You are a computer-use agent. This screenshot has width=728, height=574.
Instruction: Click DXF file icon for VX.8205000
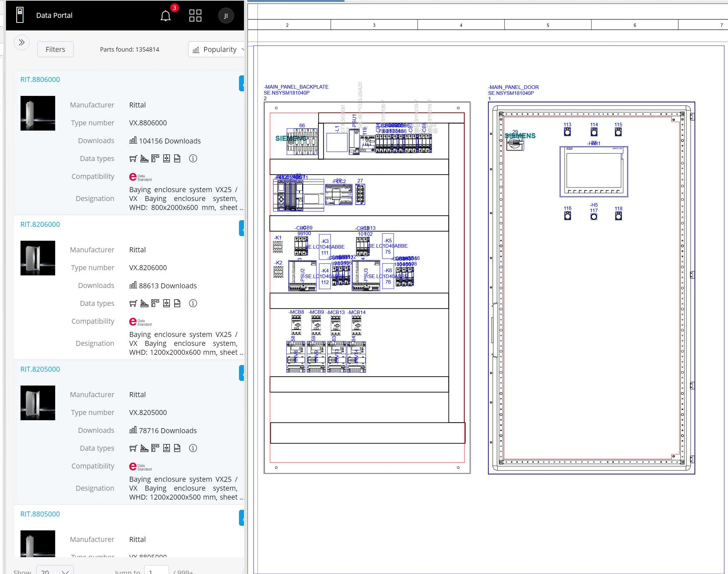click(178, 448)
